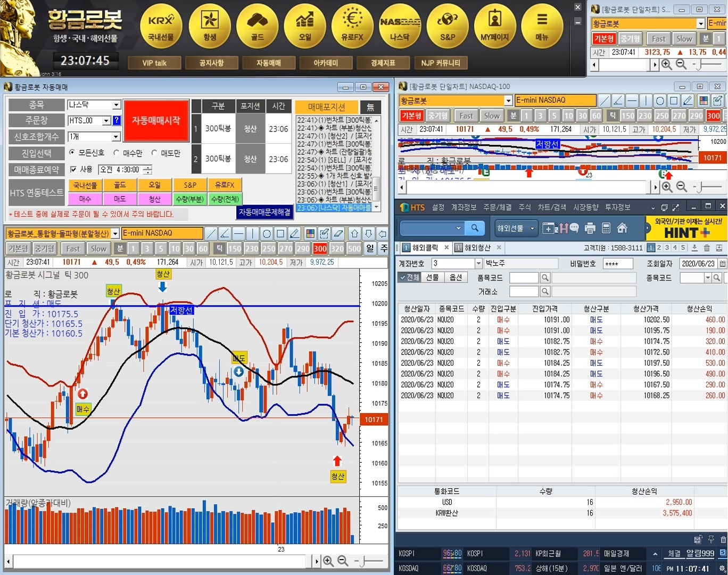
Task: Select the 모든신호 radio button
Action: [x=72, y=153]
